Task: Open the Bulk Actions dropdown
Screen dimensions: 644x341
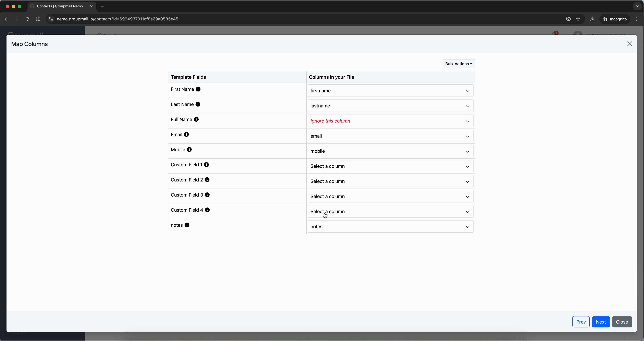Action: tap(458, 64)
